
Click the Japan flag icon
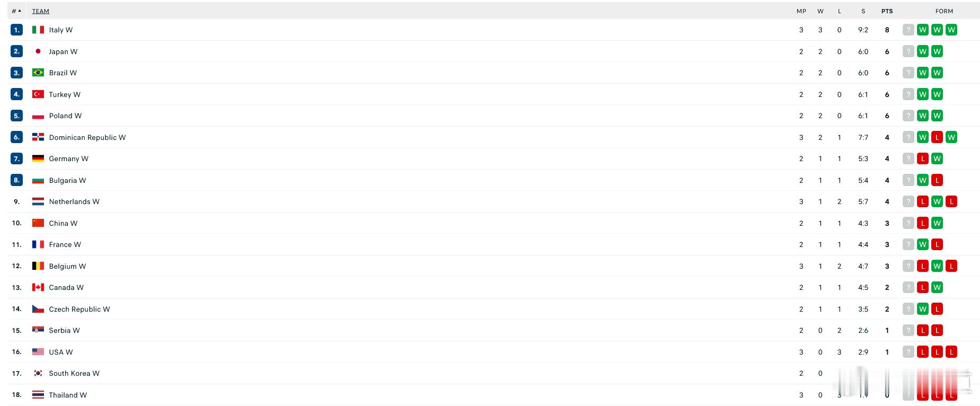pyautogui.click(x=38, y=51)
